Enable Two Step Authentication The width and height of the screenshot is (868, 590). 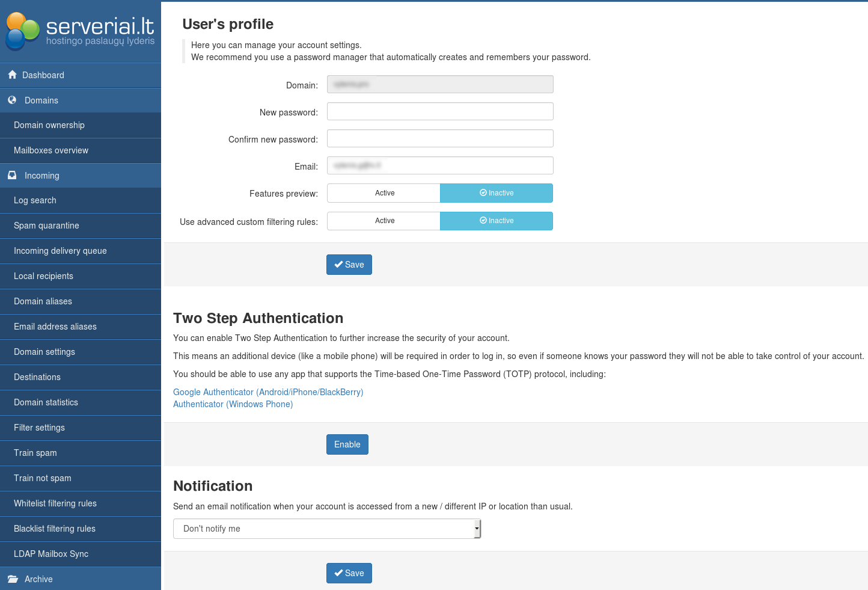tap(347, 444)
